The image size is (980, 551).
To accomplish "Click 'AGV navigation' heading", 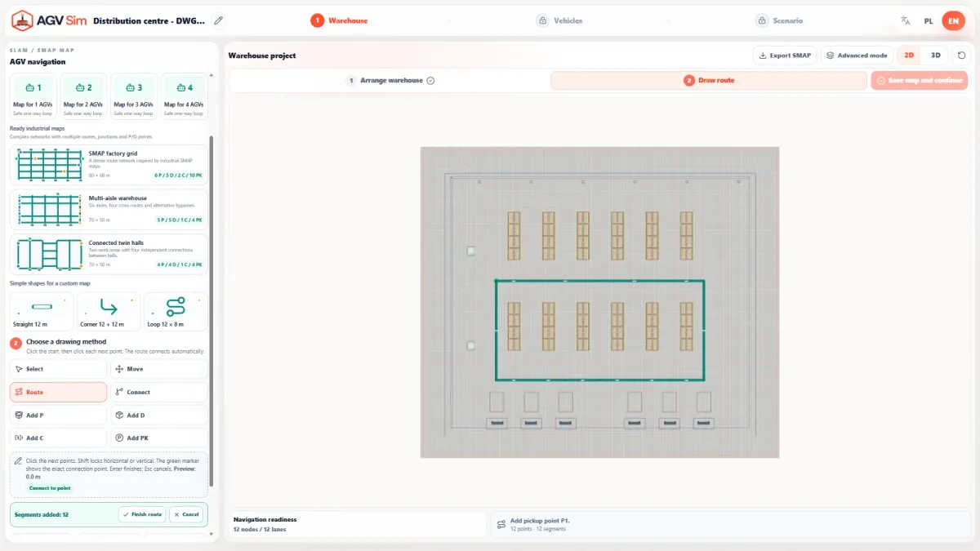I will coord(38,62).
